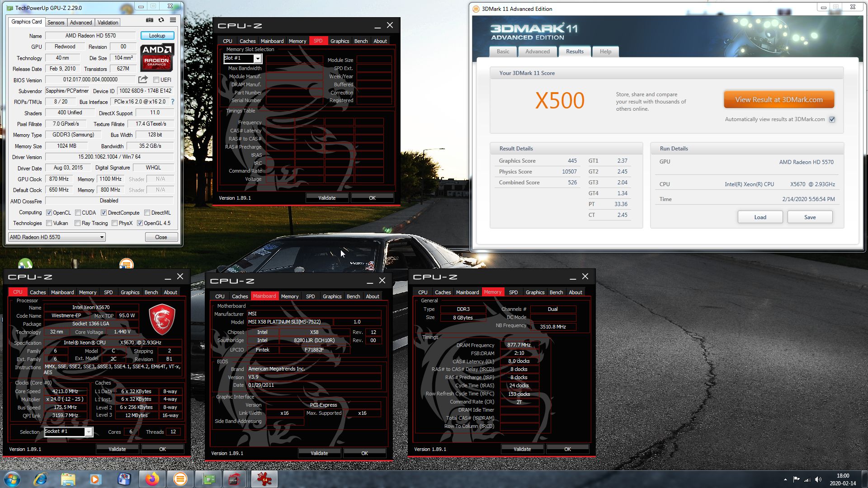
Task: Switch to GPU-Z in the taskbar
Action: coord(208,479)
